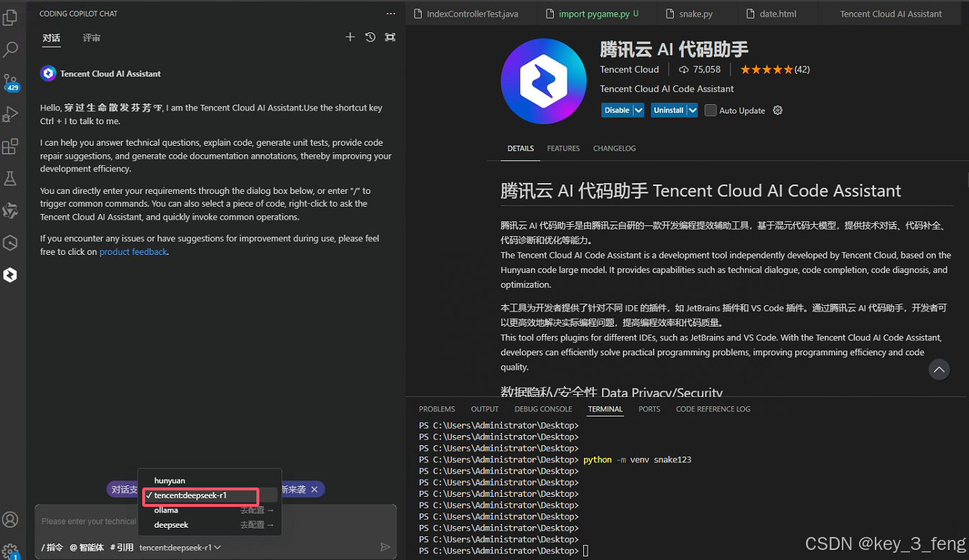Open the CODE REFERENCE LOG panel tab
This screenshot has width=969, height=560.
[x=713, y=409]
